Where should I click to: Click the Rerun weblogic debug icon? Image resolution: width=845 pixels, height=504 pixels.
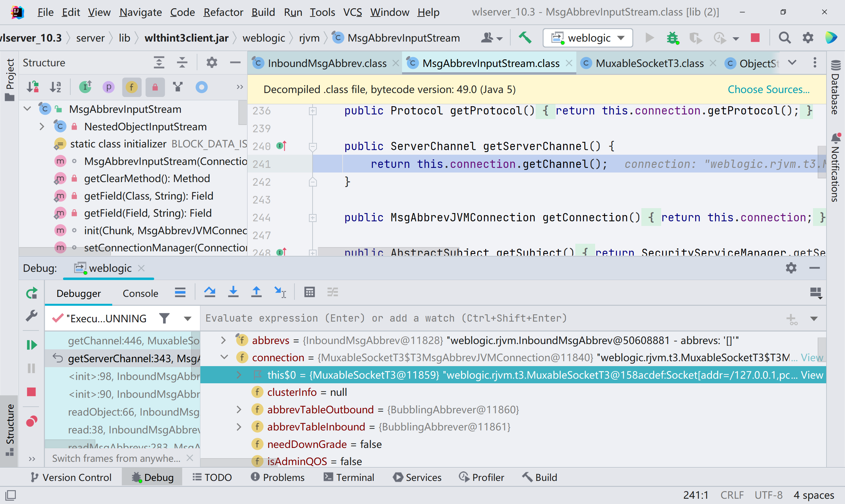pyautogui.click(x=32, y=293)
